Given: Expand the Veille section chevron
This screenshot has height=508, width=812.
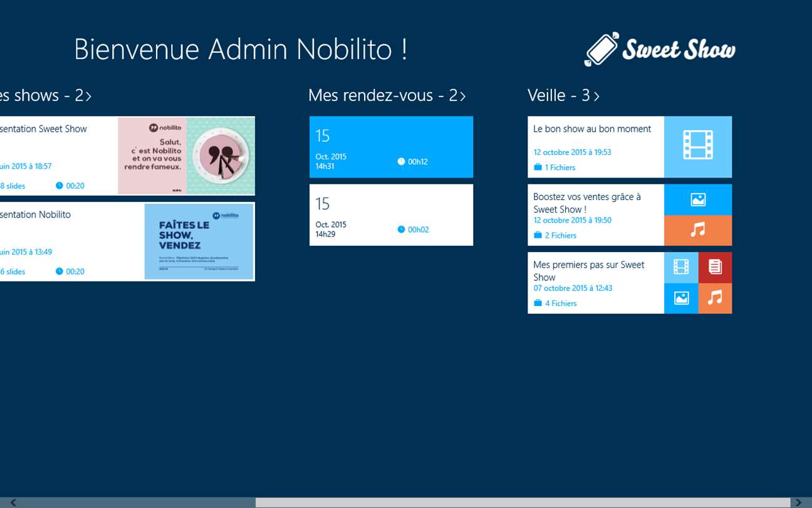Looking at the screenshot, I should pos(596,96).
